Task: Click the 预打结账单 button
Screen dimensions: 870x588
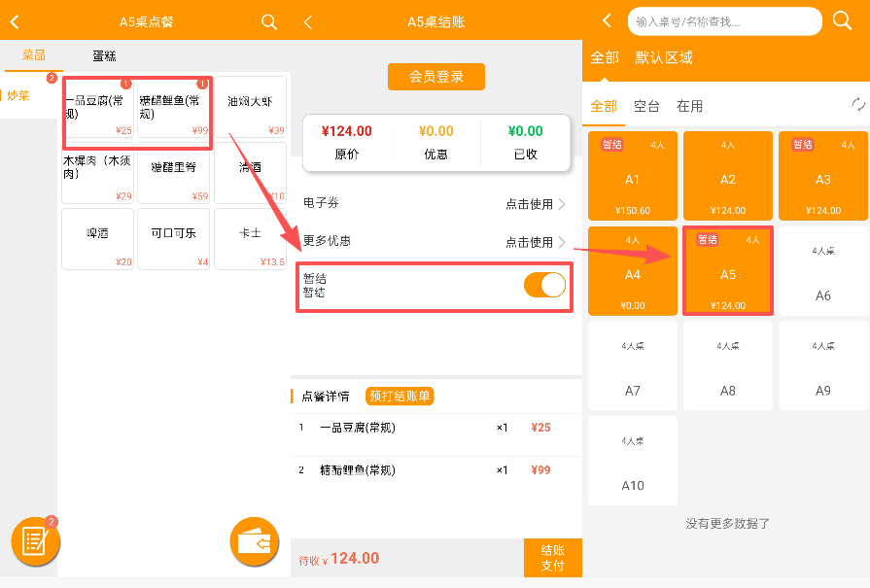Action: [x=400, y=396]
